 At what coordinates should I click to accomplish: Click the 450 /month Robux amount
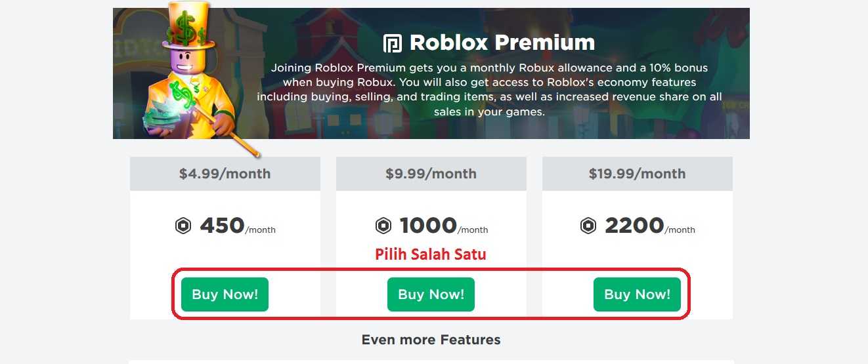238,226
